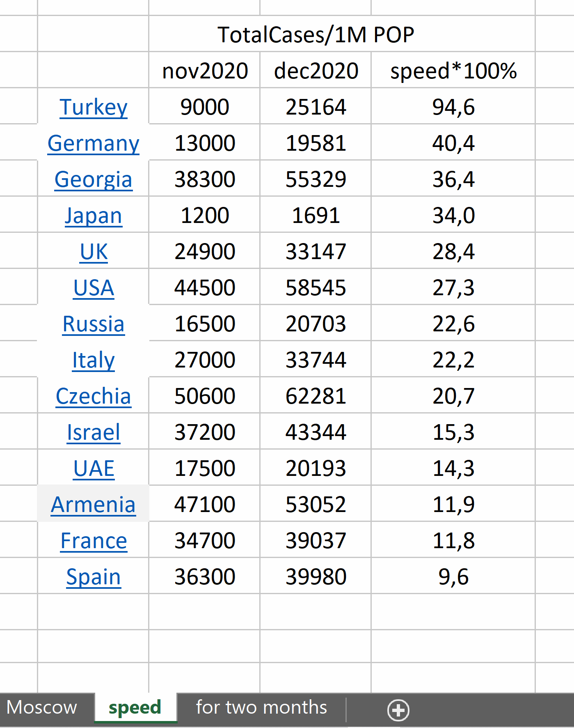This screenshot has height=728, width=574.
Task: Open the USA country link
Action: point(94,288)
